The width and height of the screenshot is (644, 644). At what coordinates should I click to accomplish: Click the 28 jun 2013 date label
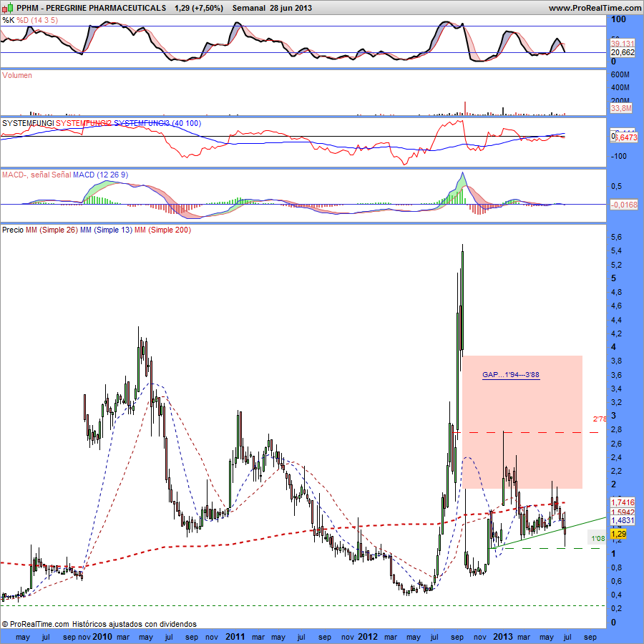tap(291, 8)
